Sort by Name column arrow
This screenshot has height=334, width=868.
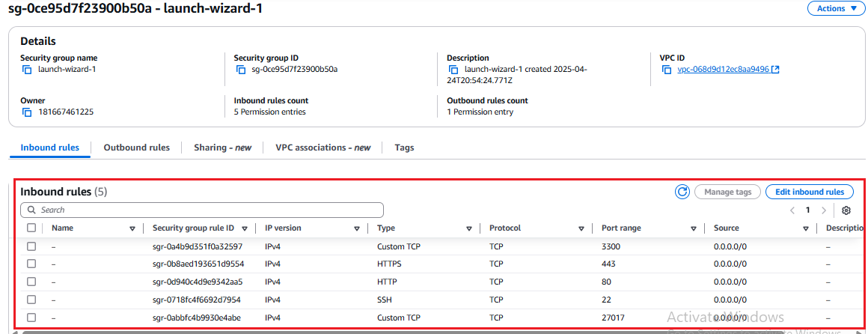[132, 228]
